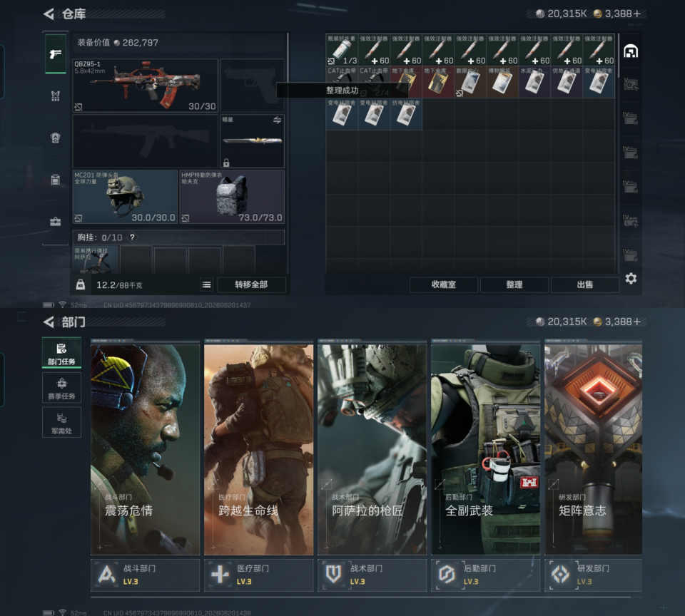Select the weapons gun icon in warehouse sidebar
The image size is (685, 616).
56,54
